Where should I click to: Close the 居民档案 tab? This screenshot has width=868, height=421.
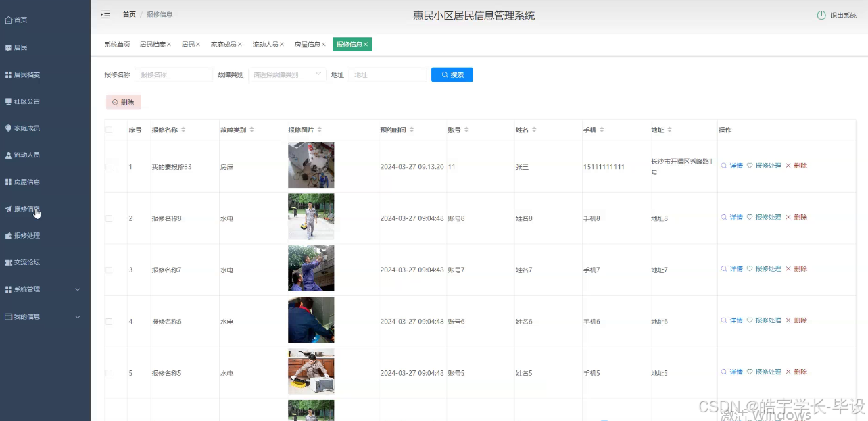click(169, 45)
